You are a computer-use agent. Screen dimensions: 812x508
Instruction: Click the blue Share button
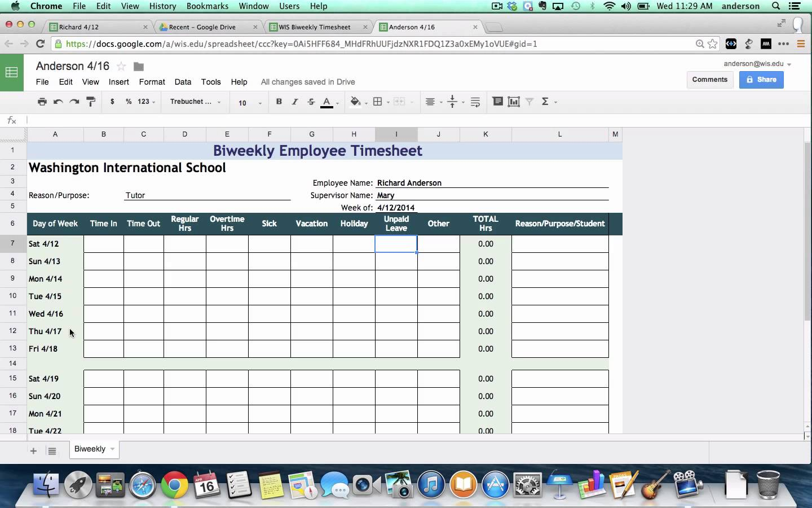click(x=761, y=80)
